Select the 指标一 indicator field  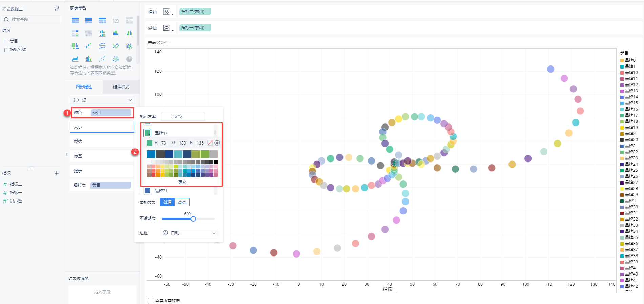point(16,193)
